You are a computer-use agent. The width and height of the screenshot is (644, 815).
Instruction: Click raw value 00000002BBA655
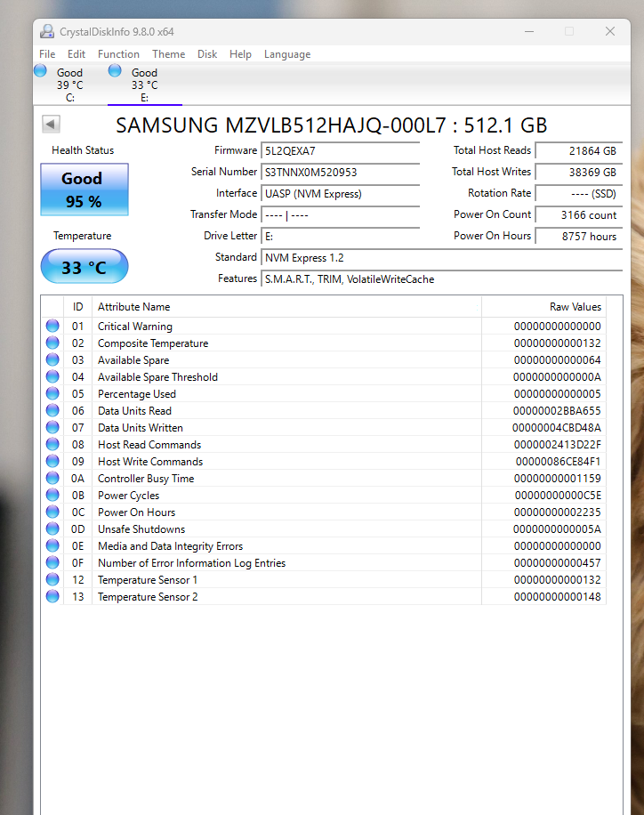(x=557, y=411)
